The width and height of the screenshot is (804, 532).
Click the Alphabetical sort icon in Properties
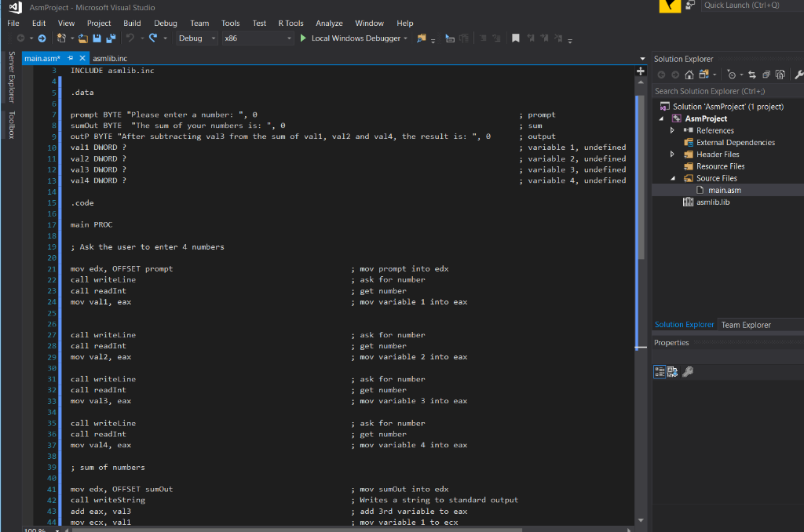click(x=672, y=372)
